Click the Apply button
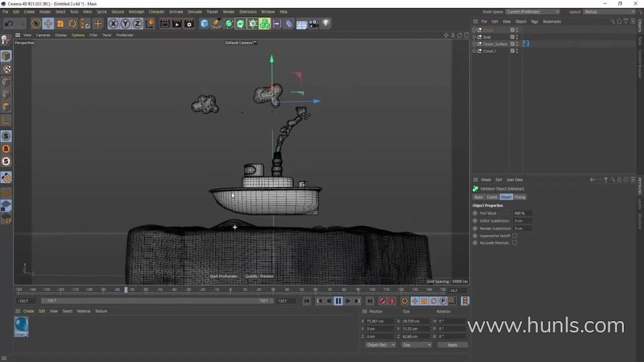Image resolution: width=644 pixels, height=362 pixels. point(452,345)
